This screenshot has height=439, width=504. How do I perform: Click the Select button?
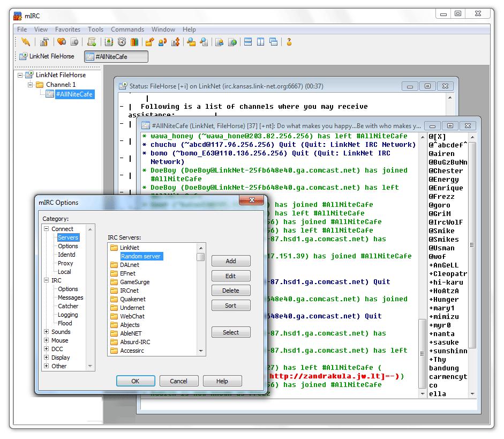pos(231,332)
